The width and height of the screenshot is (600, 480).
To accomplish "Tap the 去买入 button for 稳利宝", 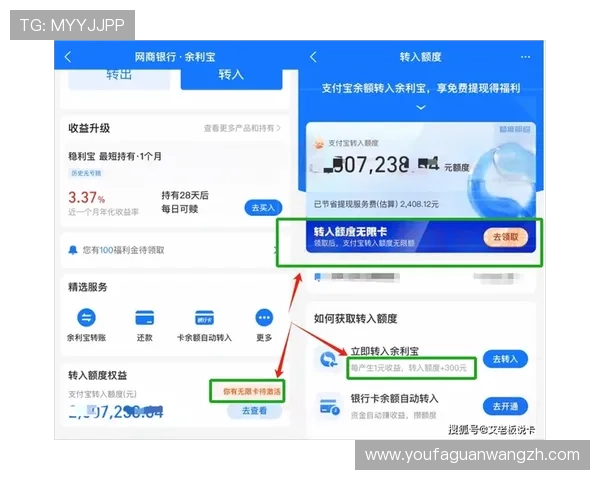I will [x=263, y=207].
